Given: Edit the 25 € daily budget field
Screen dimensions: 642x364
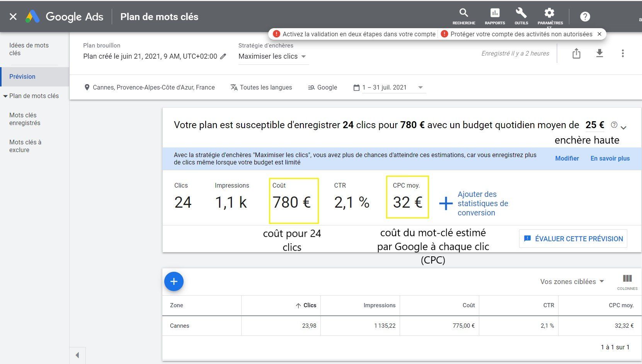Looking at the screenshot, I should tap(594, 125).
